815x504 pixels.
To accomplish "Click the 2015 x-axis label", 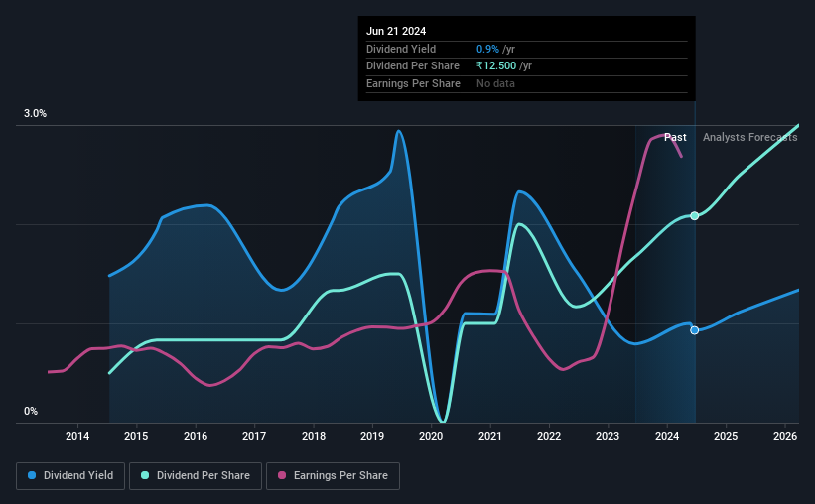I will (136, 436).
